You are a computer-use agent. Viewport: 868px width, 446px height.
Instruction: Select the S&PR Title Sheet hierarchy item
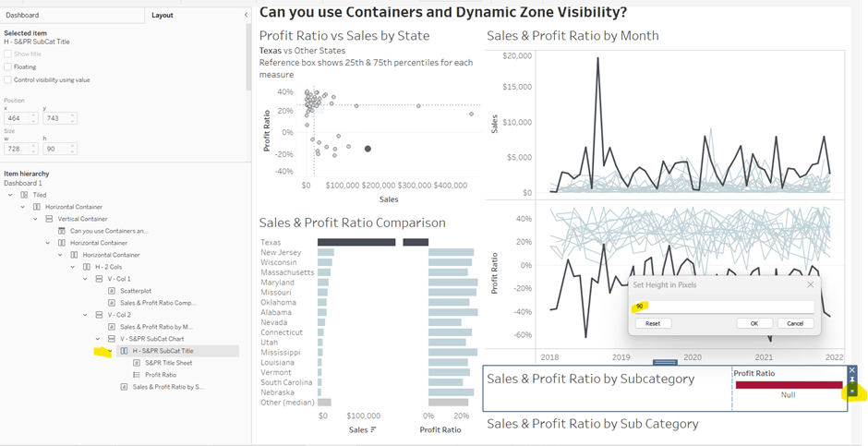click(x=168, y=363)
